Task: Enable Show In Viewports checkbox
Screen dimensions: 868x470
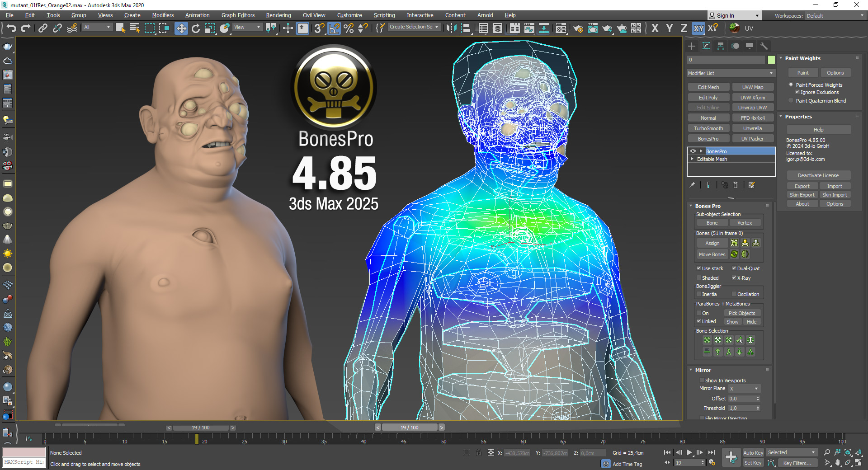Action: pyautogui.click(x=702, y=381)
